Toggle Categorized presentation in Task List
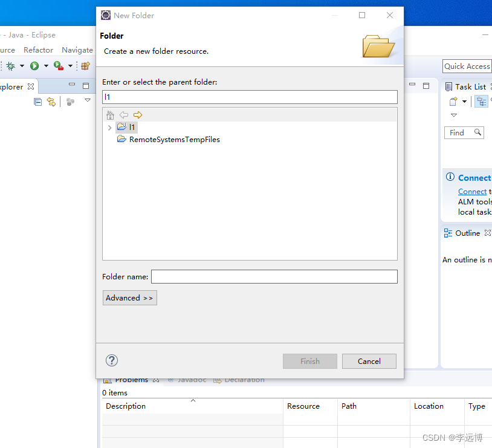This screenshot has width=492, height=448. pos(481,101)
